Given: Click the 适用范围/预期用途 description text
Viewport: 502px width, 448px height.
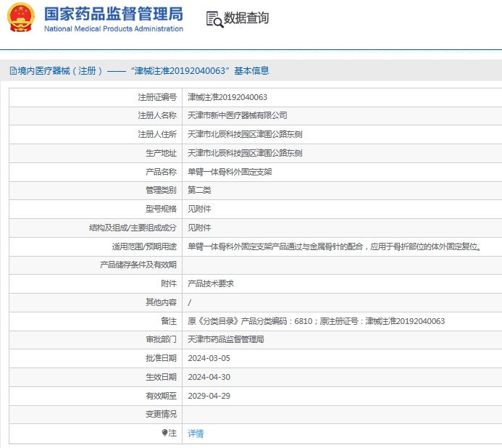Looking at the screenshot, I should pos(335,246).
